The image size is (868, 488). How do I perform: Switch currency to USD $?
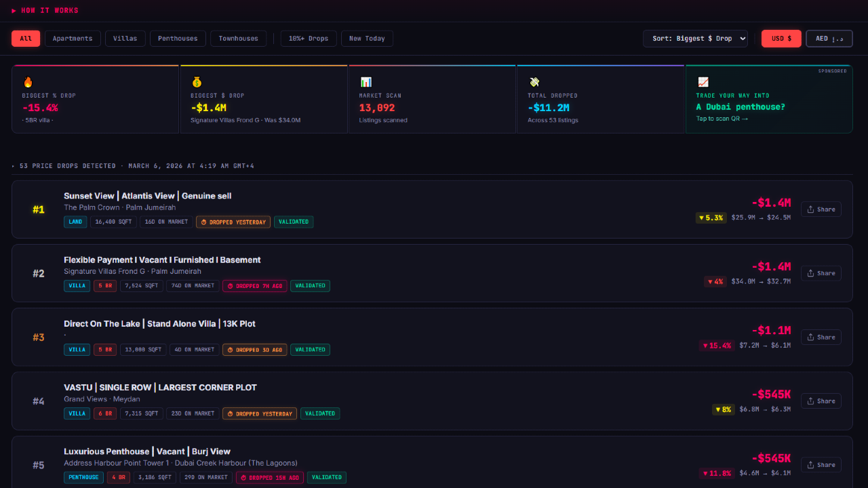tap(781, 39)
